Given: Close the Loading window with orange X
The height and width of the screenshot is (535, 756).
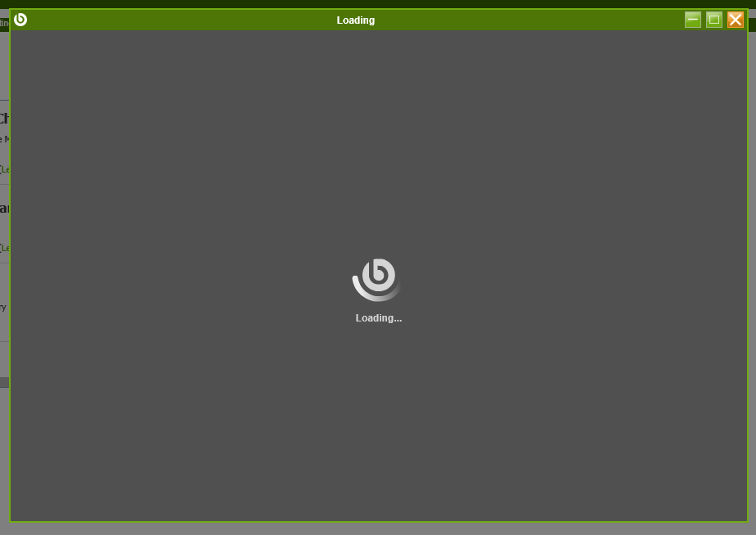Looking at the screenshot, I should click(x=736, y=20).
